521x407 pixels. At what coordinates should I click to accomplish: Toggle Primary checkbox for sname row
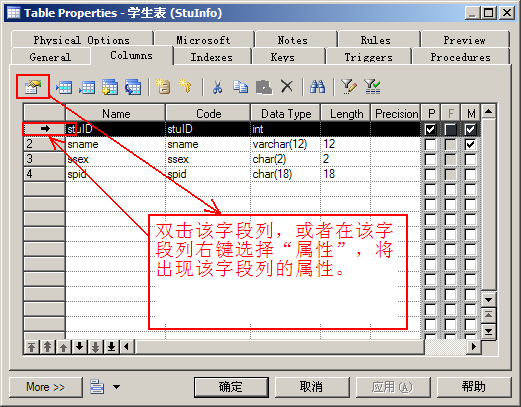click(430, 144)
